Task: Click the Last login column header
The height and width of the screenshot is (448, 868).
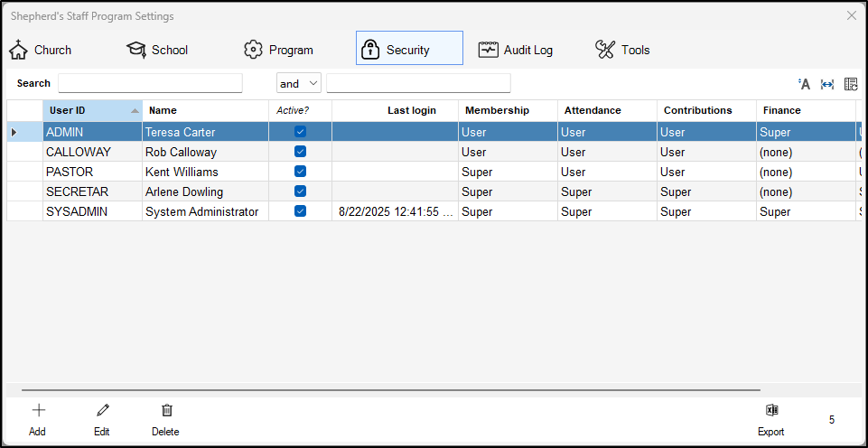Action: [x=395, y=110]
